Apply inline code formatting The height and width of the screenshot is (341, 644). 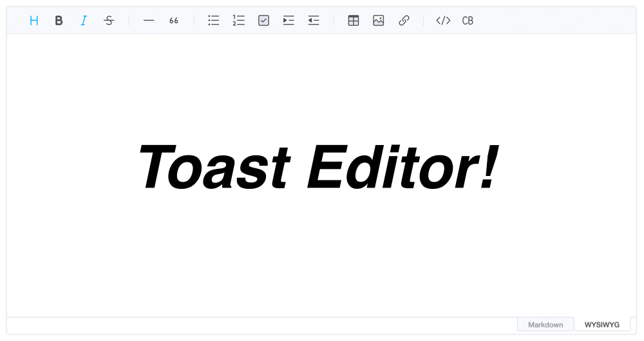[443, 21]
